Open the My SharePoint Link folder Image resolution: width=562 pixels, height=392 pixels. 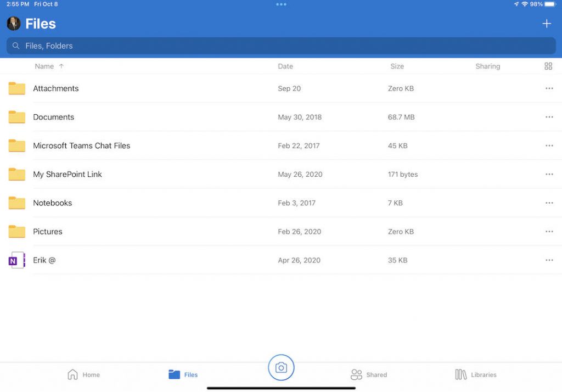tap(67, 174)
